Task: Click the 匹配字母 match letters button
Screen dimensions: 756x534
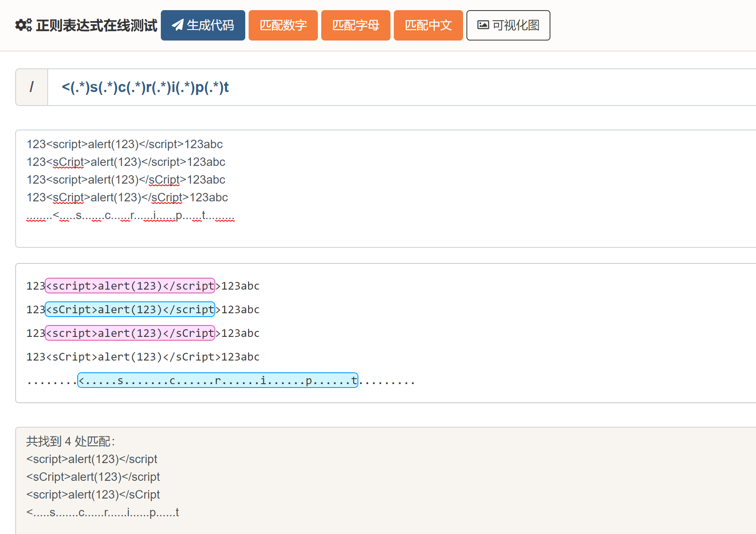Action: point(356,25)
